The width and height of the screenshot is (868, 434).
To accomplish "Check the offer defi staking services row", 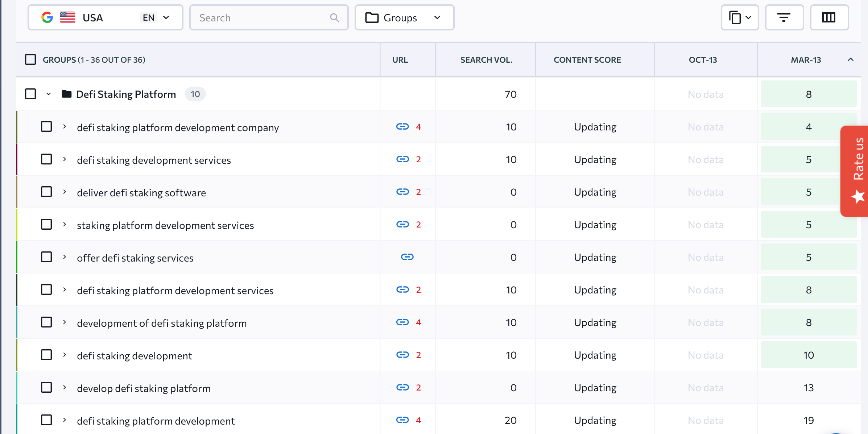I will tap(46, 257).
